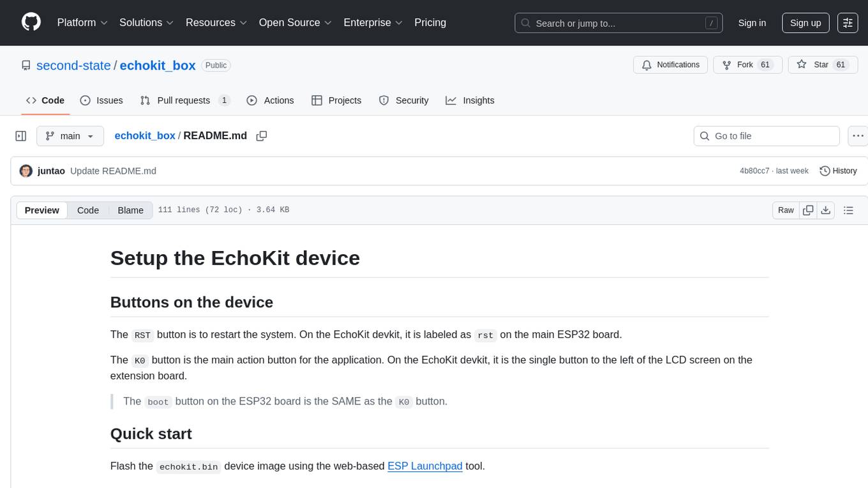Expand the file tree side panel
868x488 pixels.
point(21,136)
